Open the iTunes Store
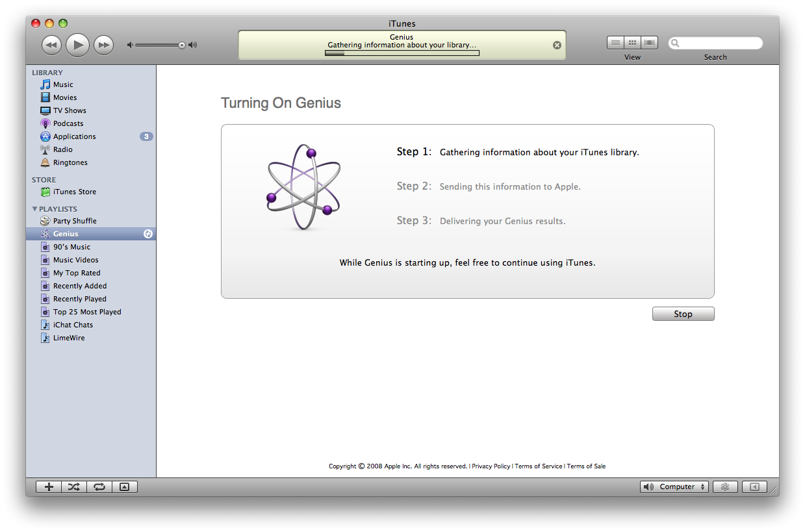 tap(74, 192)
